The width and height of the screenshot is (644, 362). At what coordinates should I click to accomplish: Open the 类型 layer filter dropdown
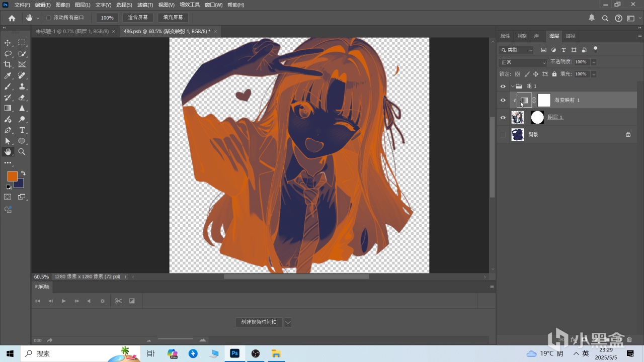(516, 50)
